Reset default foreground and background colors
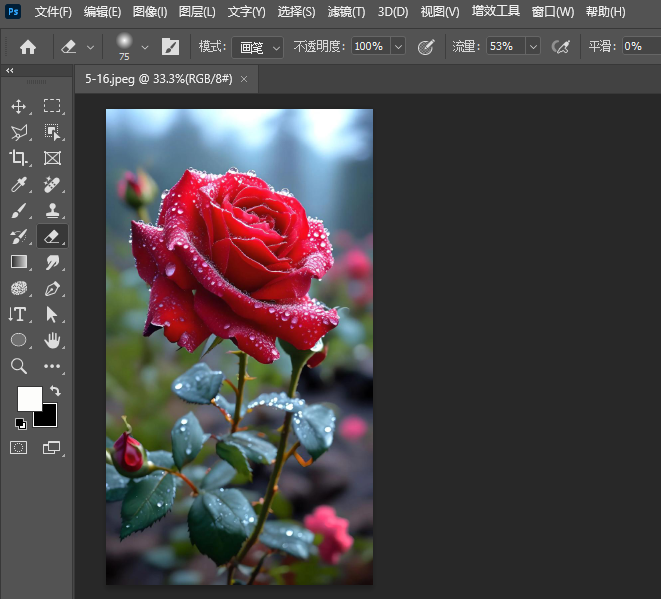661x599 pixels. [21, 423]
